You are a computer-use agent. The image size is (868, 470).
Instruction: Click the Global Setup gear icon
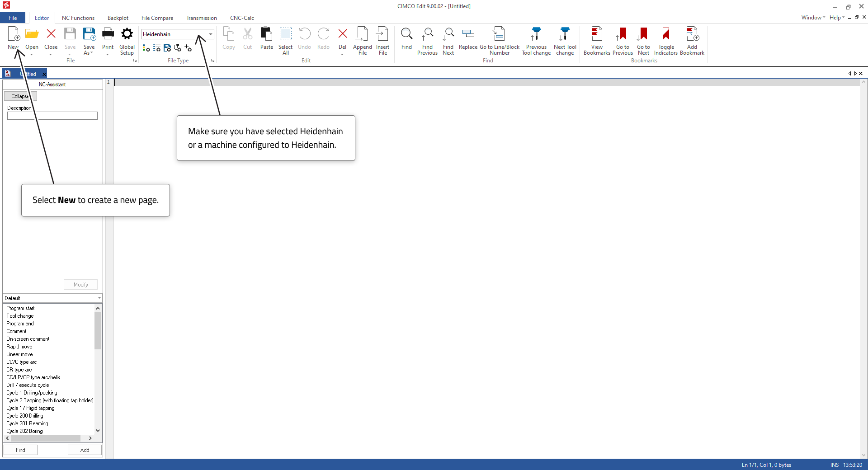point(127,34)
